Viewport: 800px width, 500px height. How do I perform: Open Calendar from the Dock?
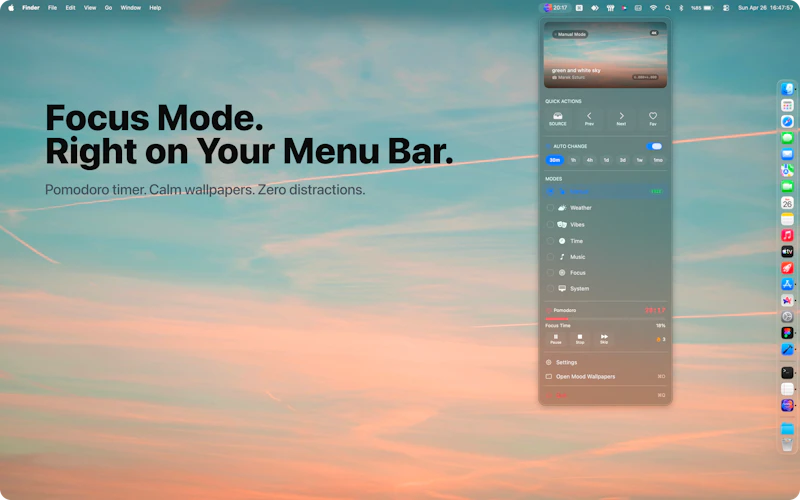click(787, 203)
